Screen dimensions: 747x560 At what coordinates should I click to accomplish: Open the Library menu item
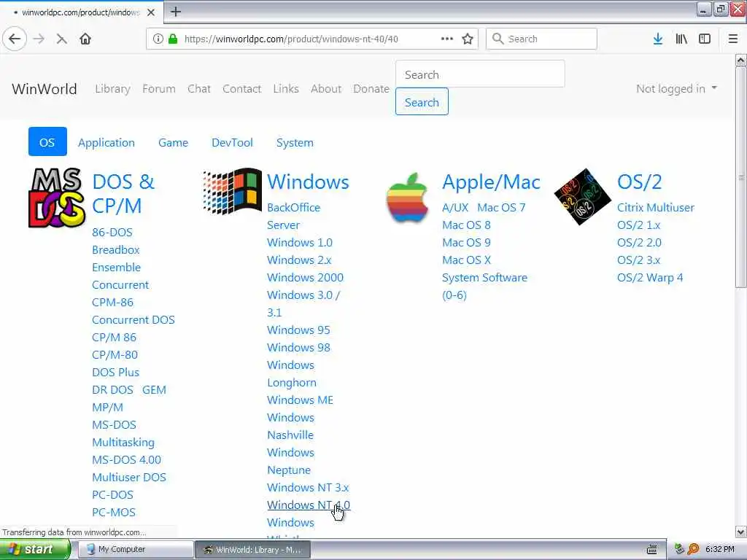[x=112, y=88]
